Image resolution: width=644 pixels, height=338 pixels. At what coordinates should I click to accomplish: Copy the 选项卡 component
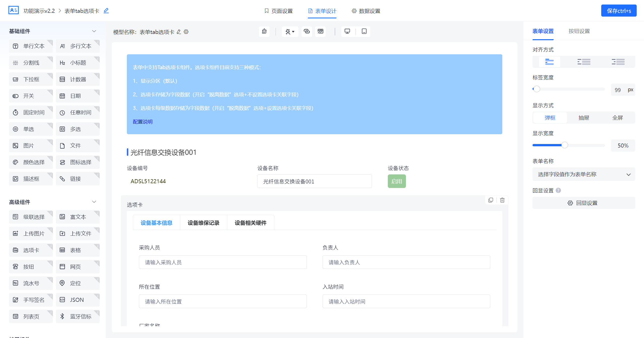pos(491,200)
